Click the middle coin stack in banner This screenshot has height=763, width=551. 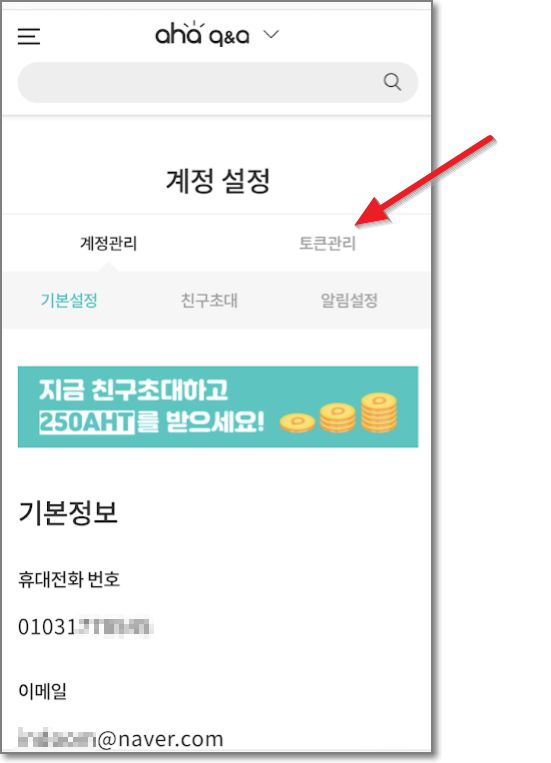coord(337,418)
